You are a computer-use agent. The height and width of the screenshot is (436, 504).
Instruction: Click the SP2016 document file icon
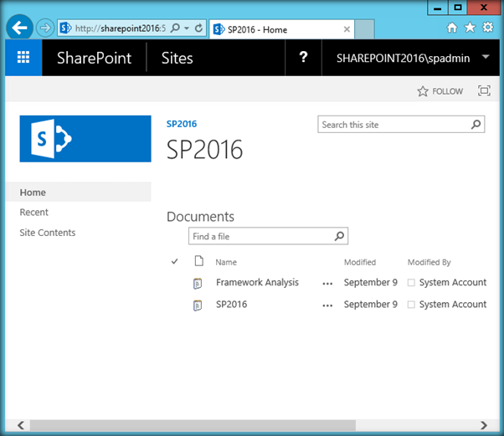[198, 305]
